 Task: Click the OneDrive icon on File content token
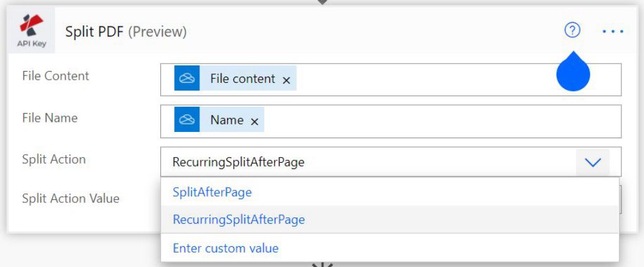pyautogui.click(x=187, y=79)
